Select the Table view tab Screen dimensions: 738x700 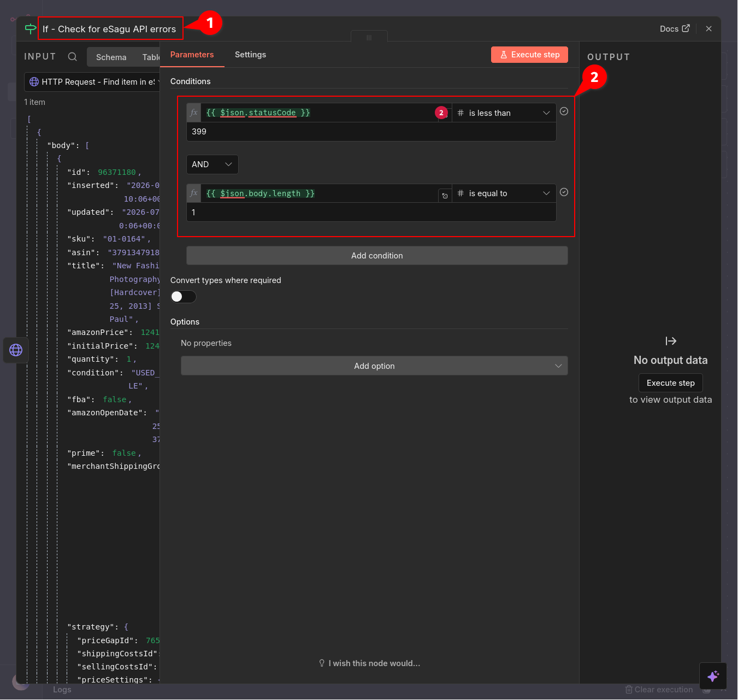151,57
